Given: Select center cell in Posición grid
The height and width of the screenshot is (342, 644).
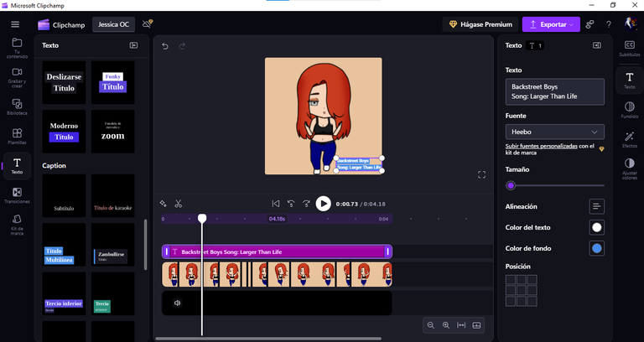Looking at the screenshot, I should (x=522, y=291).
